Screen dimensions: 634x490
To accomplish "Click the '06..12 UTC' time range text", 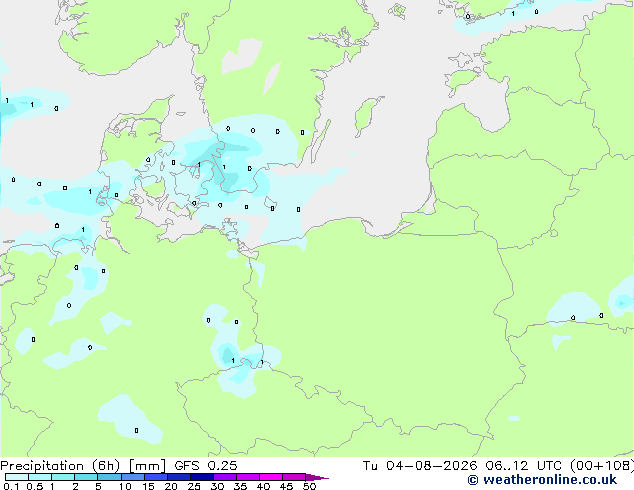I will click(x=523, y=466).
